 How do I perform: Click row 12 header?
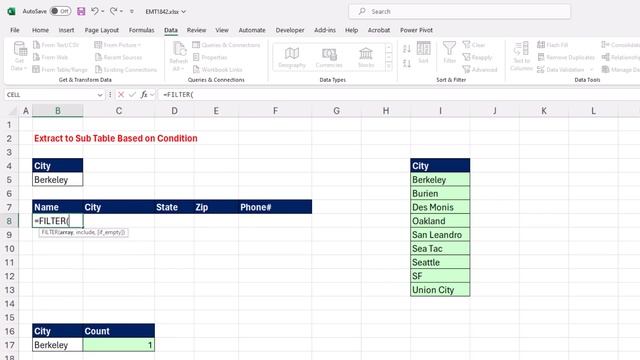point(9,276)
